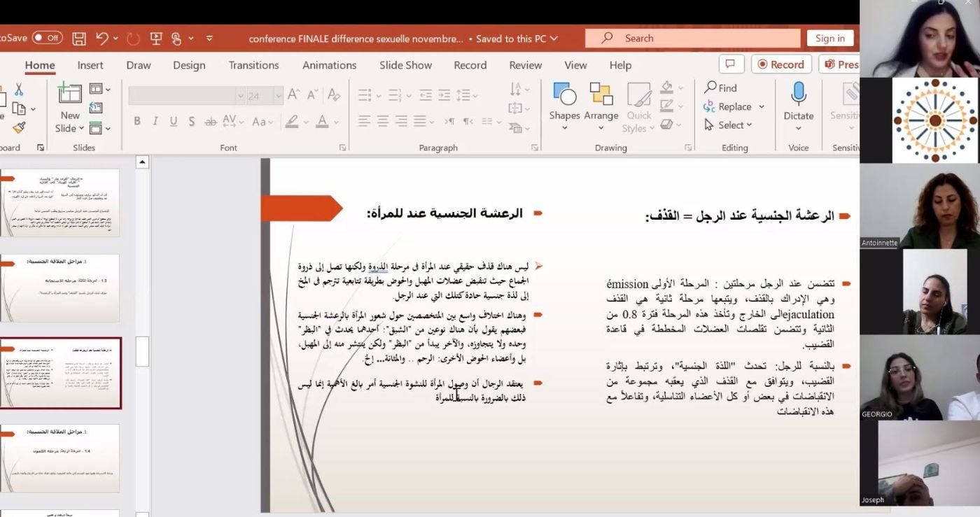Turn on the AutoSave switch
The image size is (980, 517).
(47, 38)
